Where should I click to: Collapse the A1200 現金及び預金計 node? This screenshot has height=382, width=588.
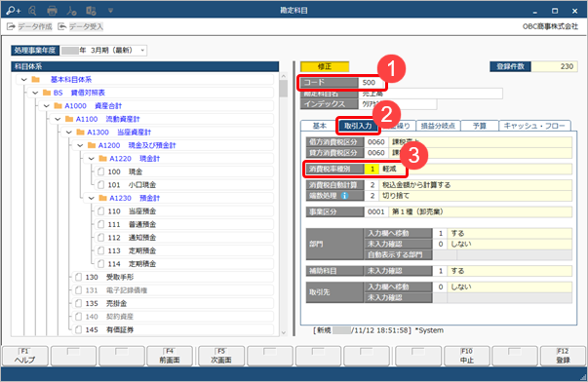80,145
